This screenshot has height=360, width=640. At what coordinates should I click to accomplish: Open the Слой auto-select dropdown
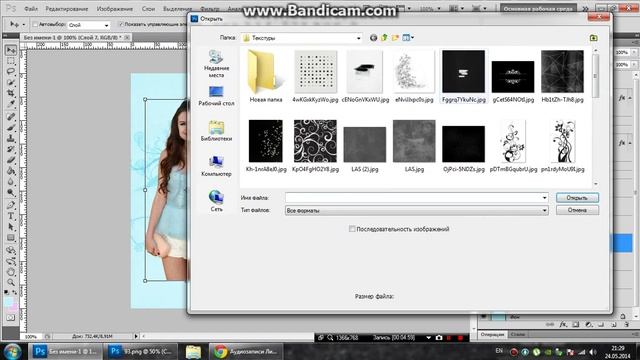[x=89, y=25]
